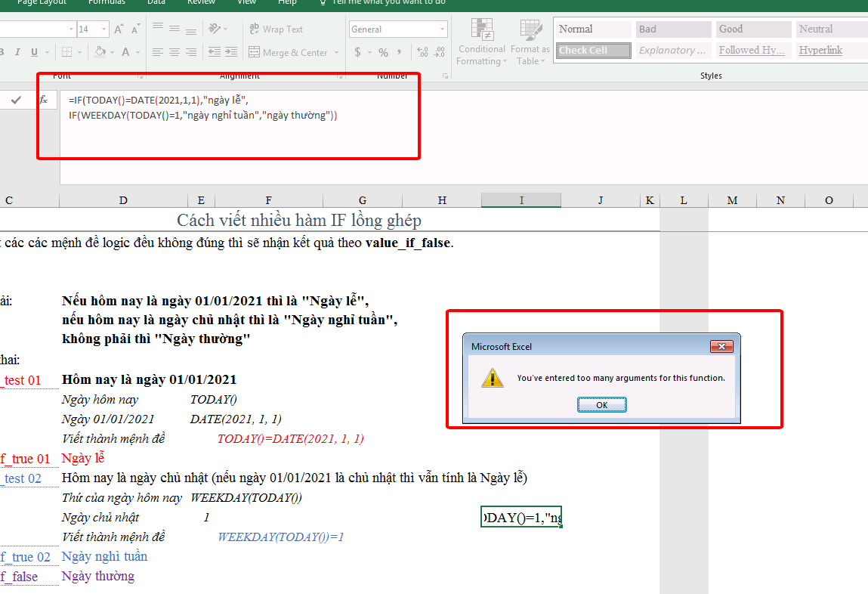868x594 pixels.
Task: Apply the Bad cell style
Action: tap(673, 29)
